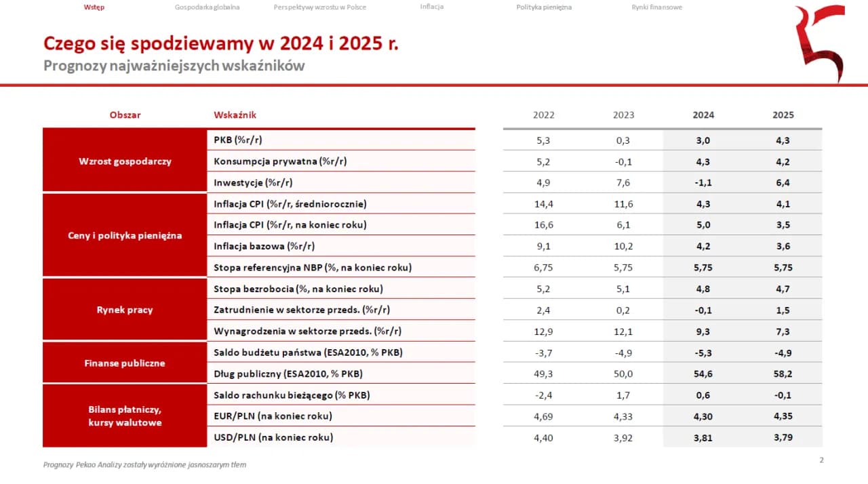The width and height of the screenshot is (868, 484).
Task: Open the Wstęp navigation tab
Action: click(x=94, y=7)
